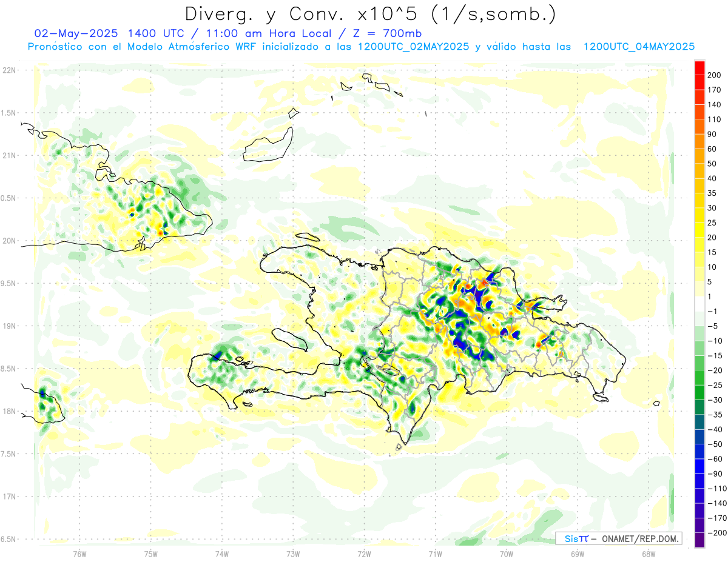
Task: Click latitude label "17N"
Action: point(9,497)
